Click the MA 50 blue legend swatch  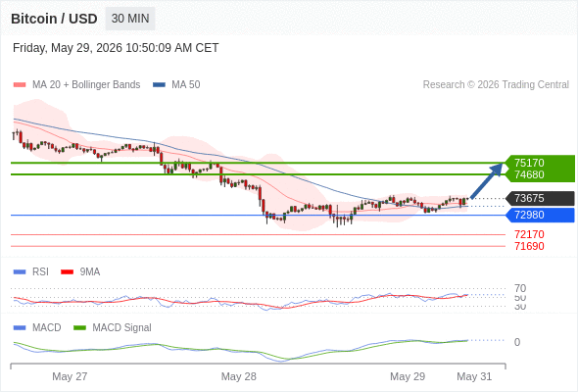(x=159, y=85)
